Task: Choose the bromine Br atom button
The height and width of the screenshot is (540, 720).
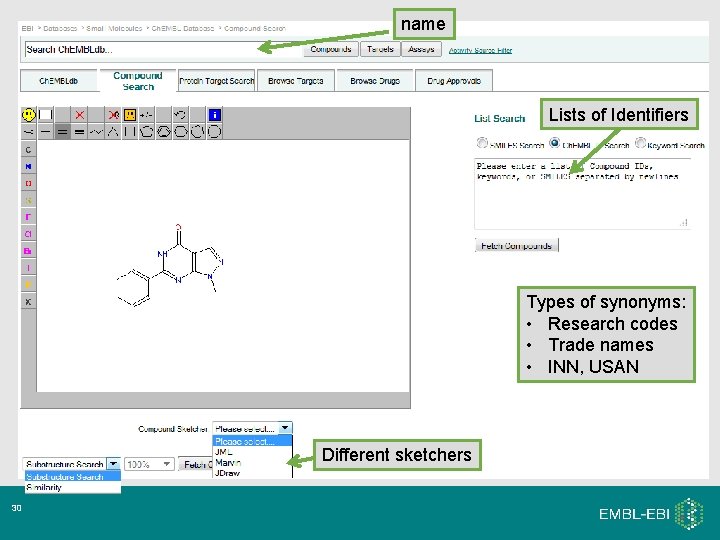Action: 28,251
